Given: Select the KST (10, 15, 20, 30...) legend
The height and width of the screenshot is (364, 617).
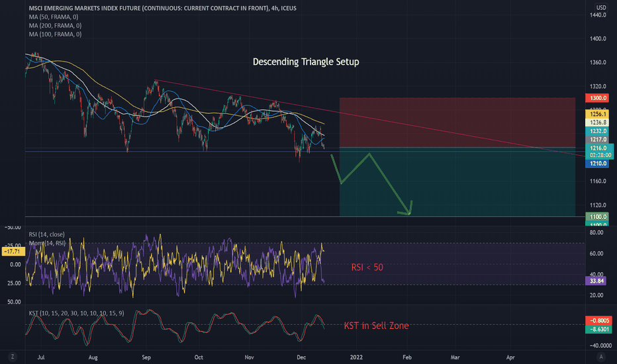Looking at the screenshot, I should 76,313.
